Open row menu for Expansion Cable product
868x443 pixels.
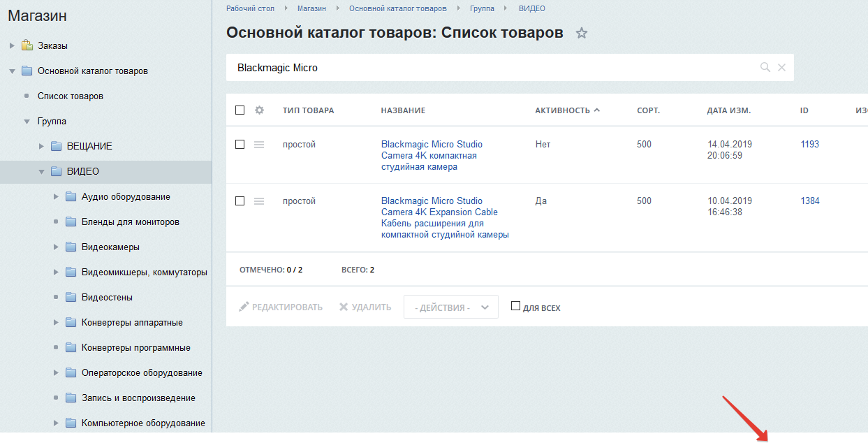[259, 201]
